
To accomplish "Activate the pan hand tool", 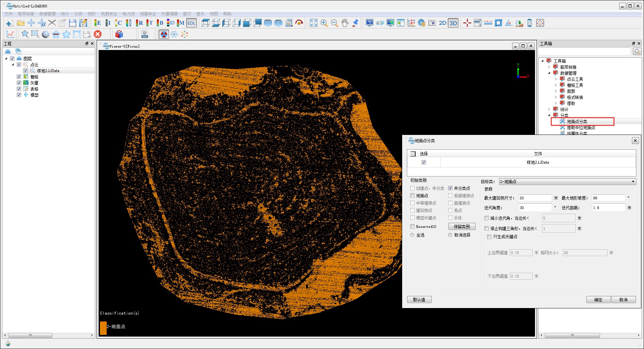I will 345,23.
